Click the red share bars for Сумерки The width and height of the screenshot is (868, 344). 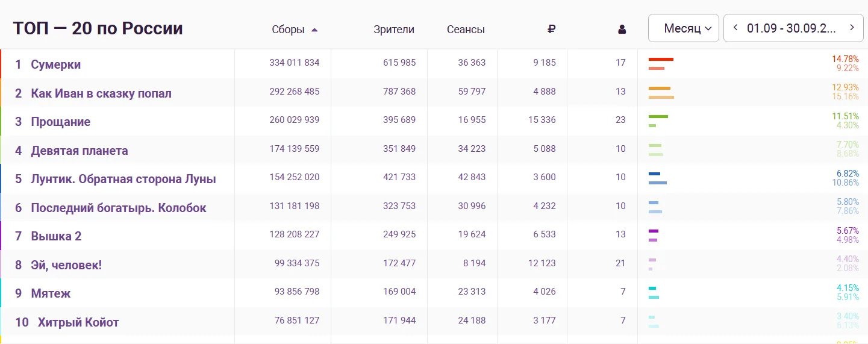[x=661, y=64]
